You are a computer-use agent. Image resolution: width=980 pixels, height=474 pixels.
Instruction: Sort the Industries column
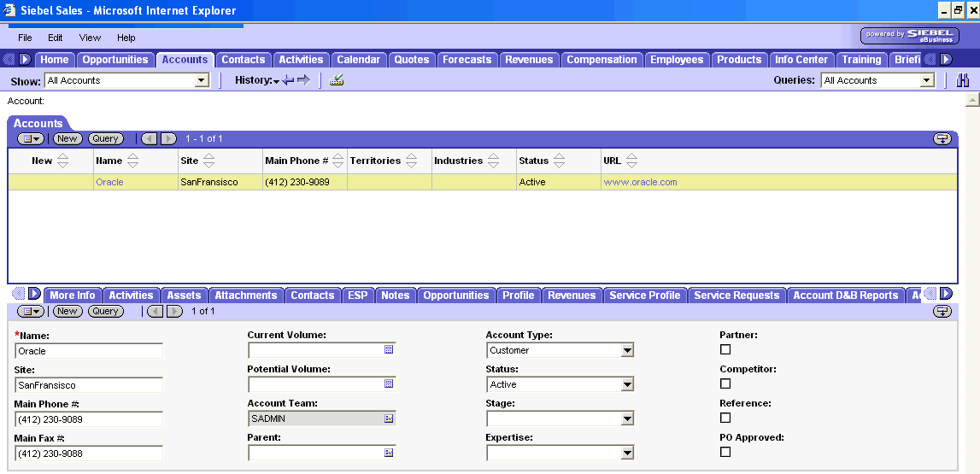pos(493,161)
